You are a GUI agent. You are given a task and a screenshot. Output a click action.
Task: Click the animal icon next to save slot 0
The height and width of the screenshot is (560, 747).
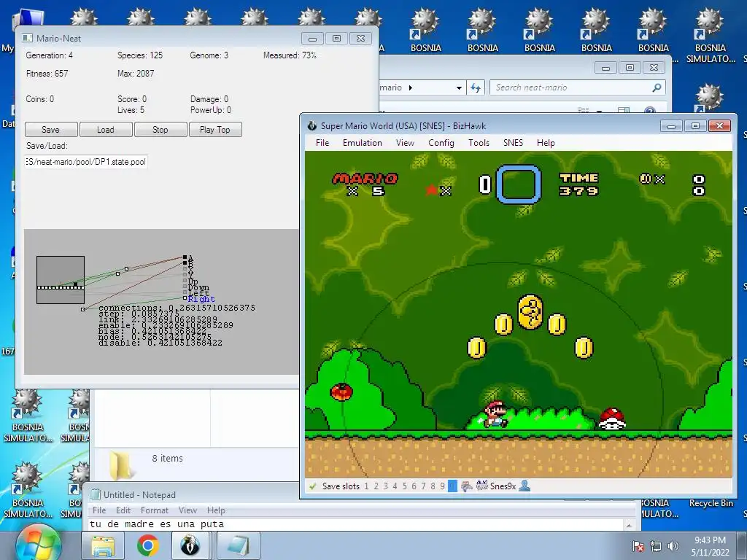[x=467, y=486]
